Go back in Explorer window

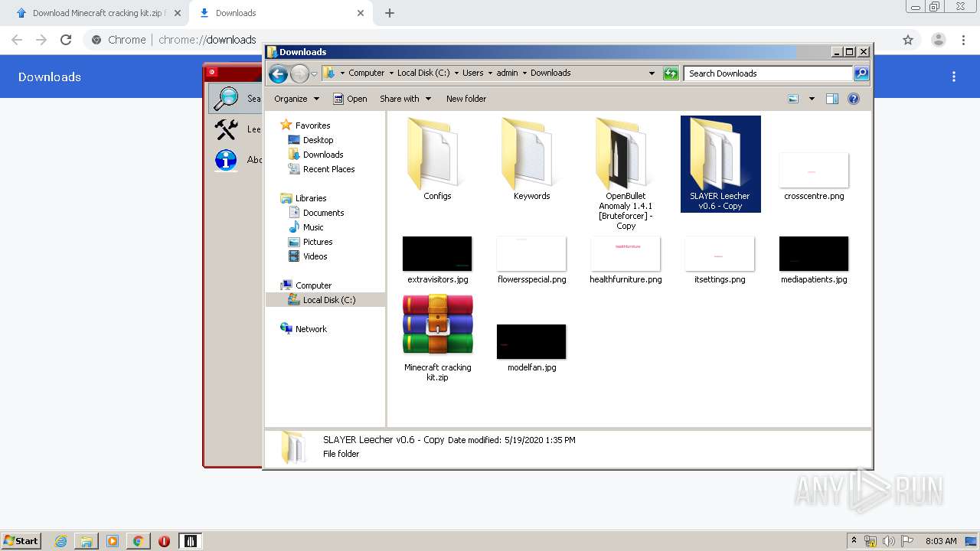(278, 73)
